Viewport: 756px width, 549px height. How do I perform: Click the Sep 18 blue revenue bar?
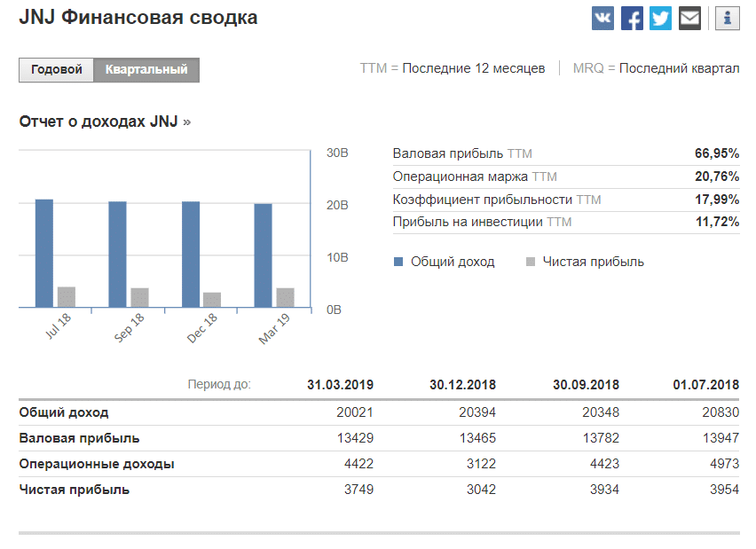pos(118,254)
